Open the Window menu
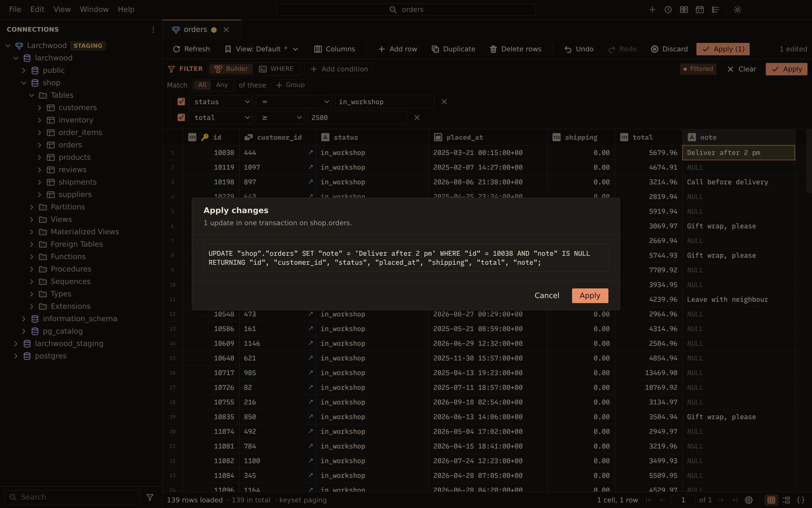The height and width of the screenshot is (508, 812). (x=94, y=9)
